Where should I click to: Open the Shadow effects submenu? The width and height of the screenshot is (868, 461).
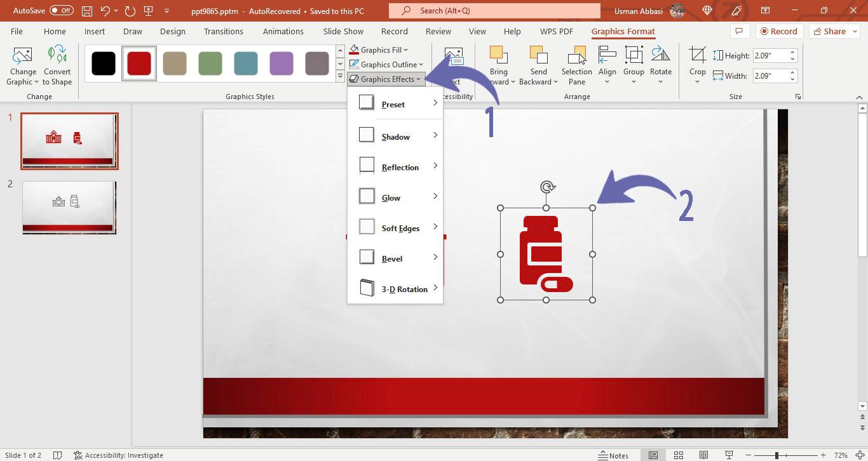pos(395,137)
